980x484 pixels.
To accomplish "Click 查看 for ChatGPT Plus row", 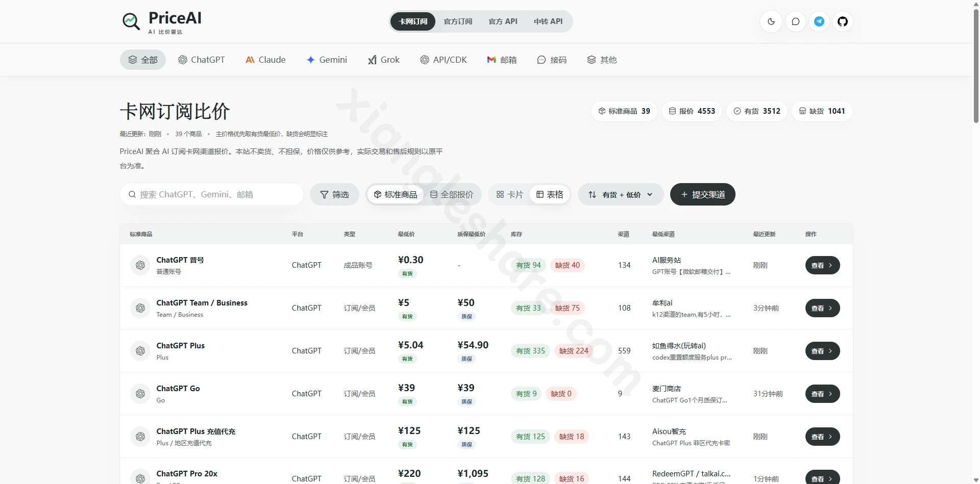I will (x=822, y=351).
